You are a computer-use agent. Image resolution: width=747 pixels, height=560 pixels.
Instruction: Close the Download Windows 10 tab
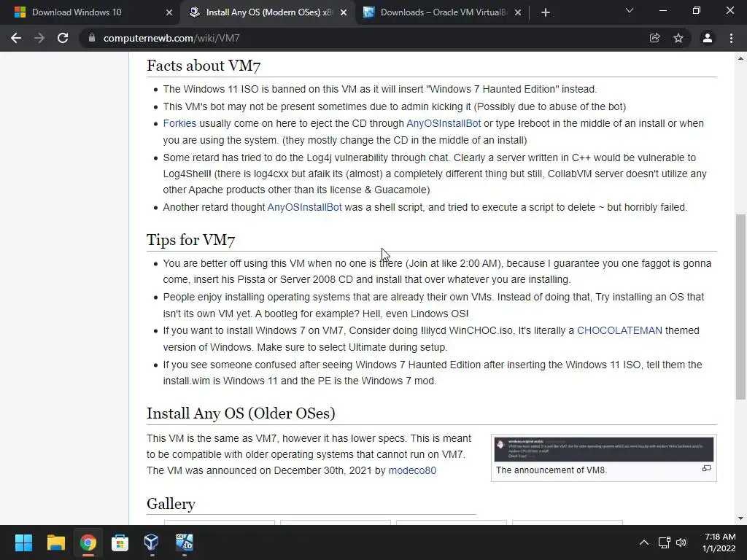coord(169,12)
